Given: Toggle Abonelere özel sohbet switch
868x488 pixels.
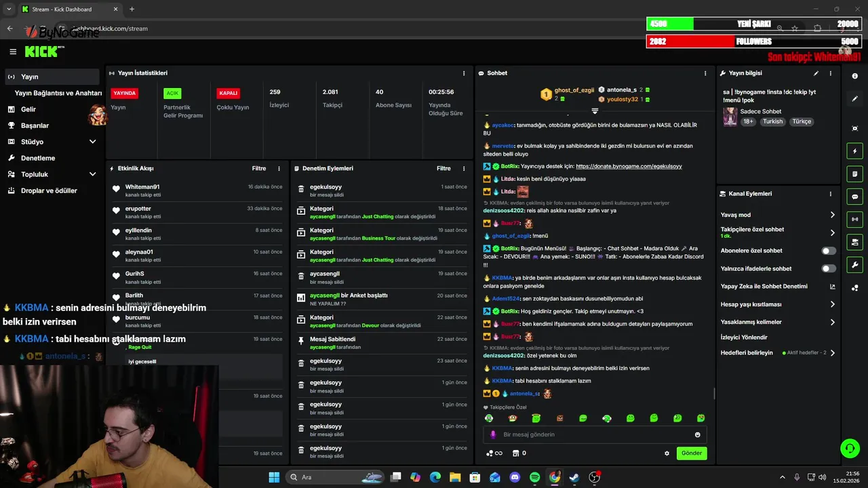Looking at the screenshot, I should 829,251.
